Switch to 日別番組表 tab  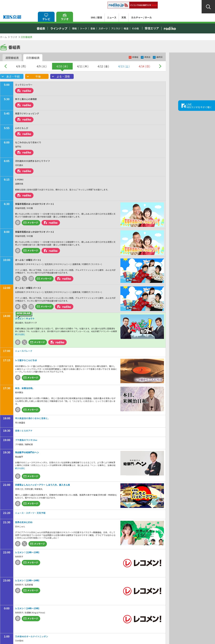click(x=33, y=58)
